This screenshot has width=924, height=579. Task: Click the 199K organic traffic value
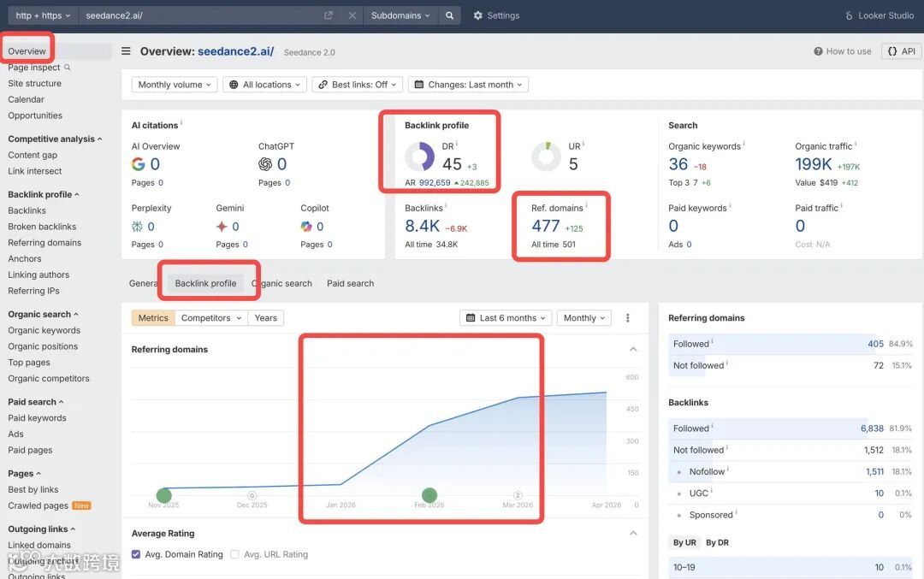[814, 164]
